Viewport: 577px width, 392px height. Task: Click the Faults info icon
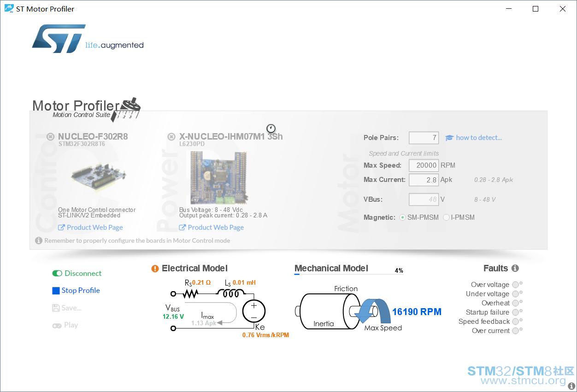(515, 268)
